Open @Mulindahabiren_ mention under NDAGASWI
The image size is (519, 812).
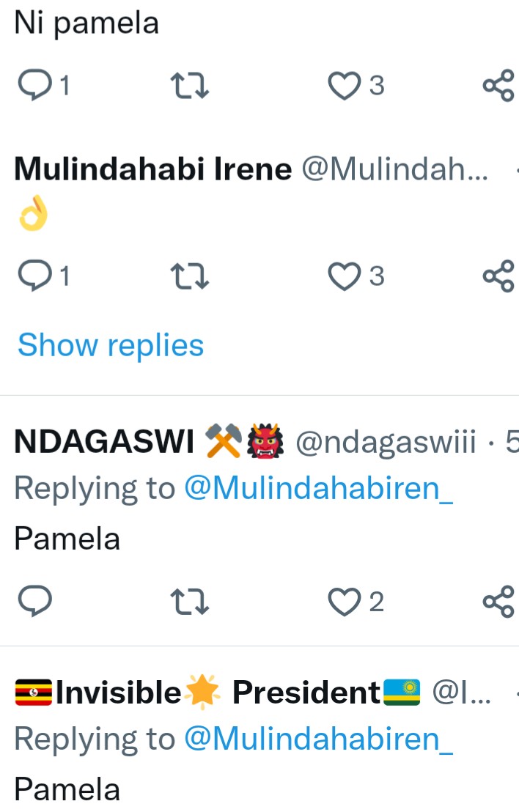[318, 488]
